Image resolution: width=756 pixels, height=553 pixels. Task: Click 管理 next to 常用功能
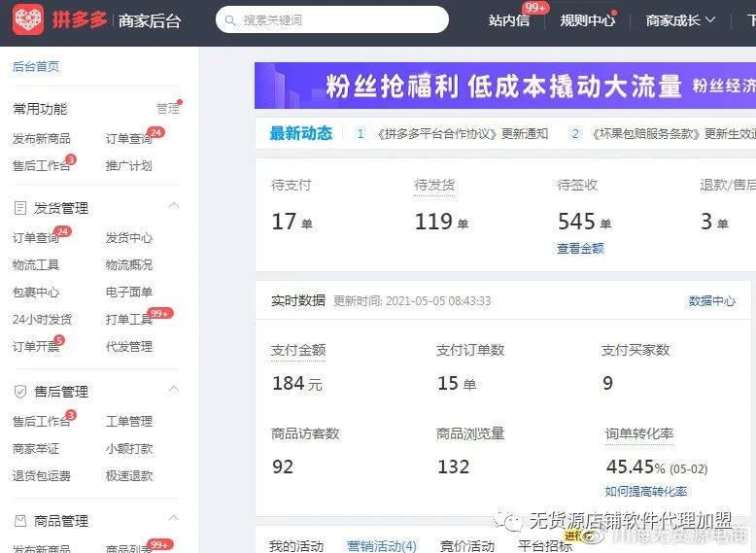coord(167,109)
